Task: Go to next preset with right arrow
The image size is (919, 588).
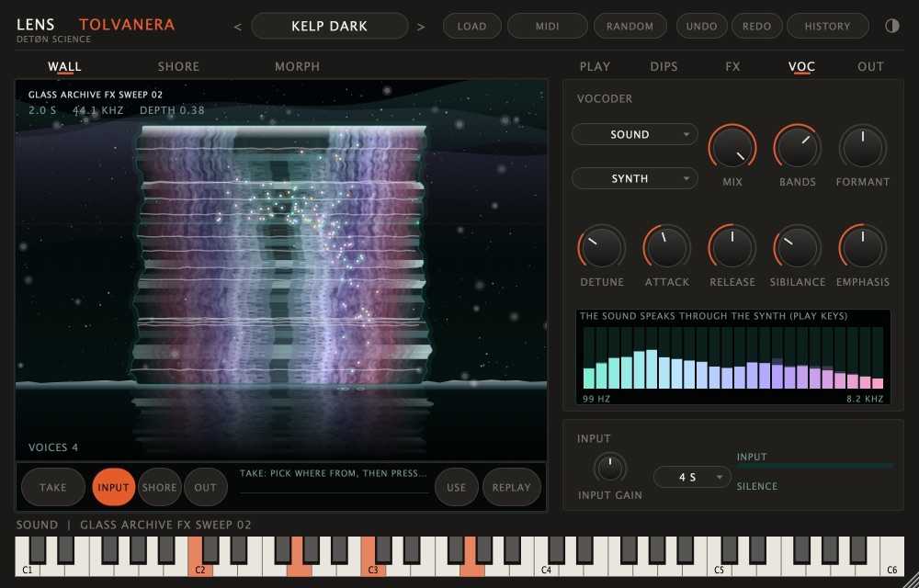Action: point(421,27)
